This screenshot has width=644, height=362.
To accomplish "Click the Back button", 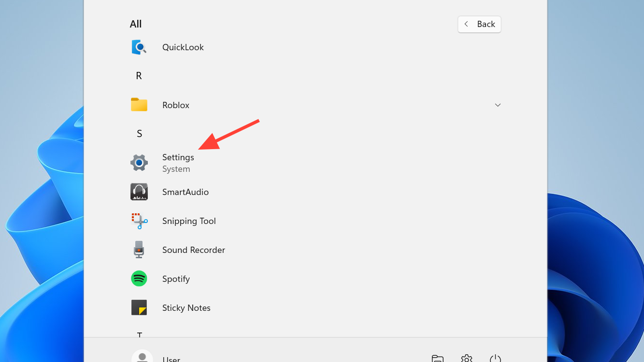I will coord(479,24).
